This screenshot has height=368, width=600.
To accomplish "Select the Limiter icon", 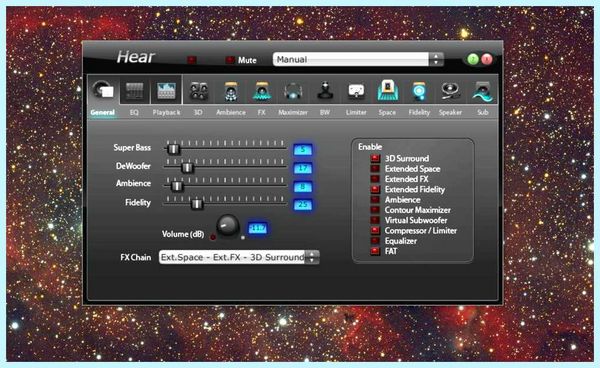I will pos(356,91).
